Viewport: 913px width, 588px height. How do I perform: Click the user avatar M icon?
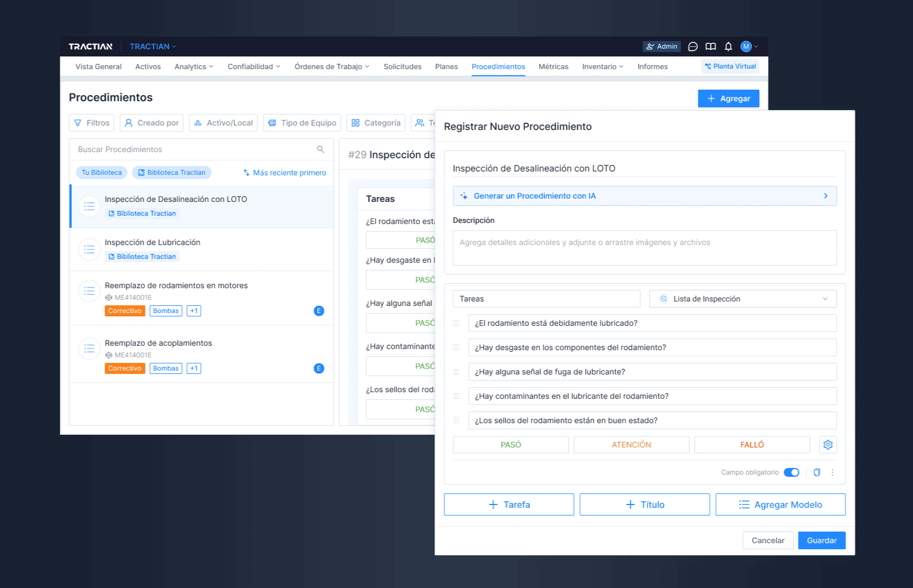tap(746, 46)
